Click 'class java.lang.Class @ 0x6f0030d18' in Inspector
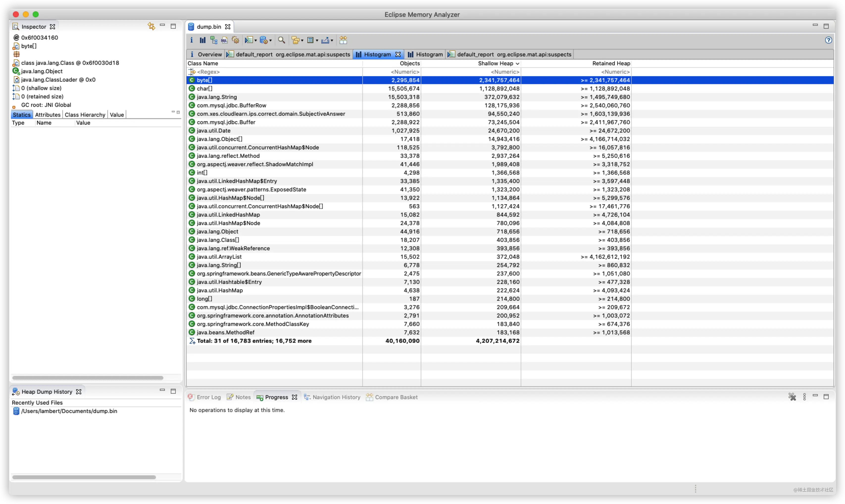The width and height of the screenshot is (845, 504). coord(70,63)
